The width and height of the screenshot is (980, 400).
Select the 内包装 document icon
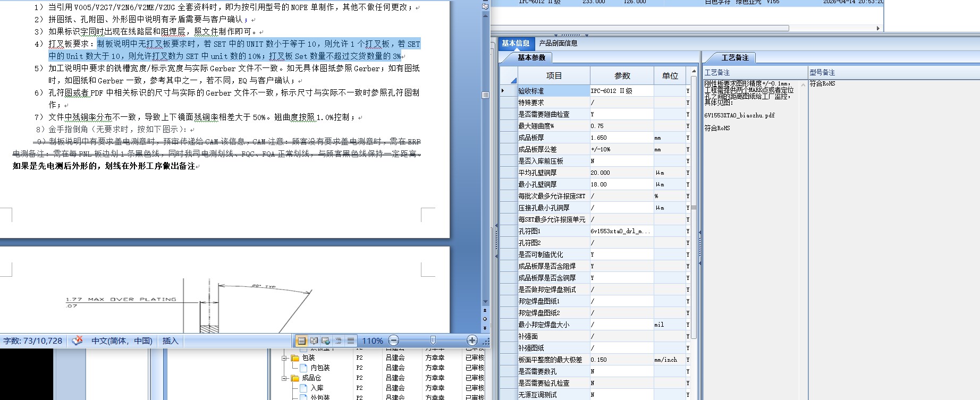(303, 368)
